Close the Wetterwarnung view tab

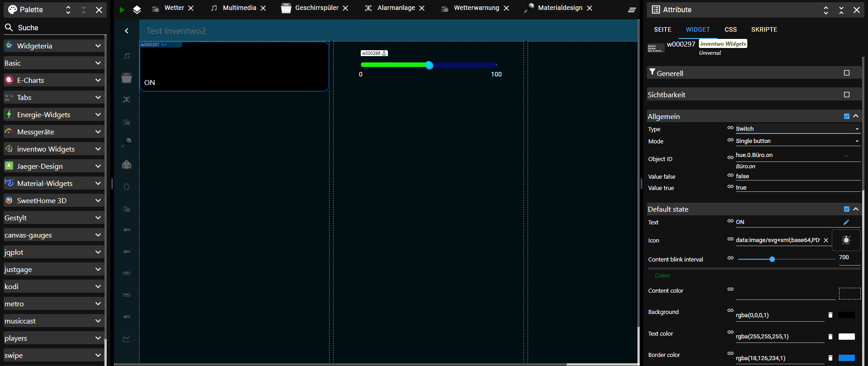click(x=506, y=8)
